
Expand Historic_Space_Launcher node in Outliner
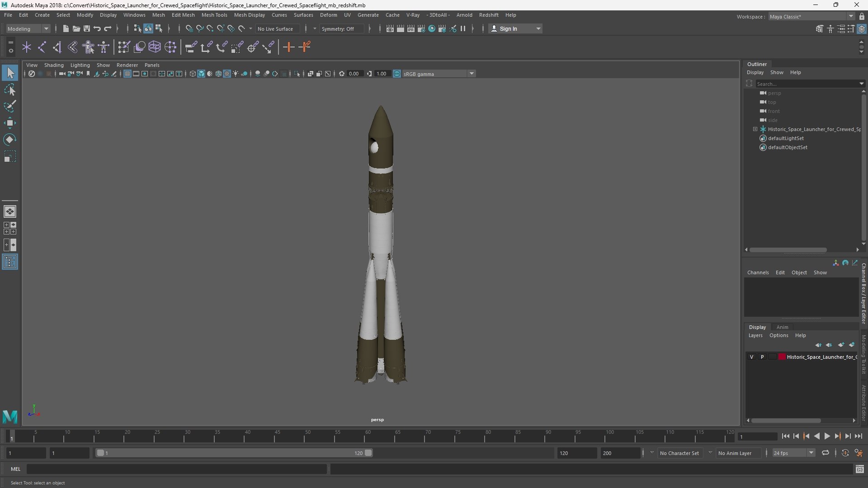coord(755,129)
